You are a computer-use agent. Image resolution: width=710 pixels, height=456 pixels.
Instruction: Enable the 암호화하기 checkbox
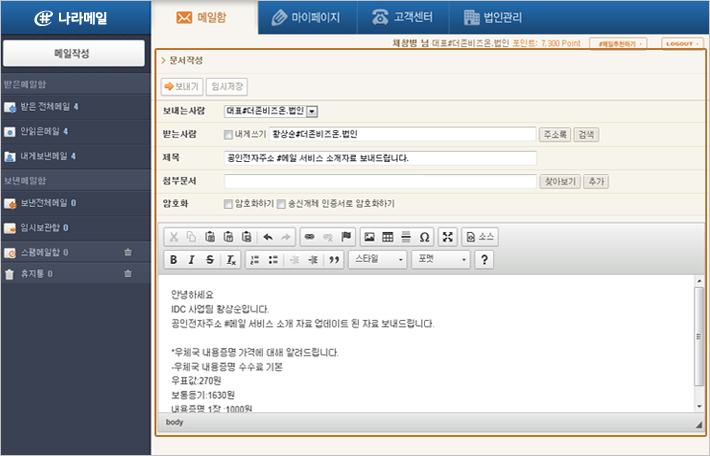tap(228, 204)
